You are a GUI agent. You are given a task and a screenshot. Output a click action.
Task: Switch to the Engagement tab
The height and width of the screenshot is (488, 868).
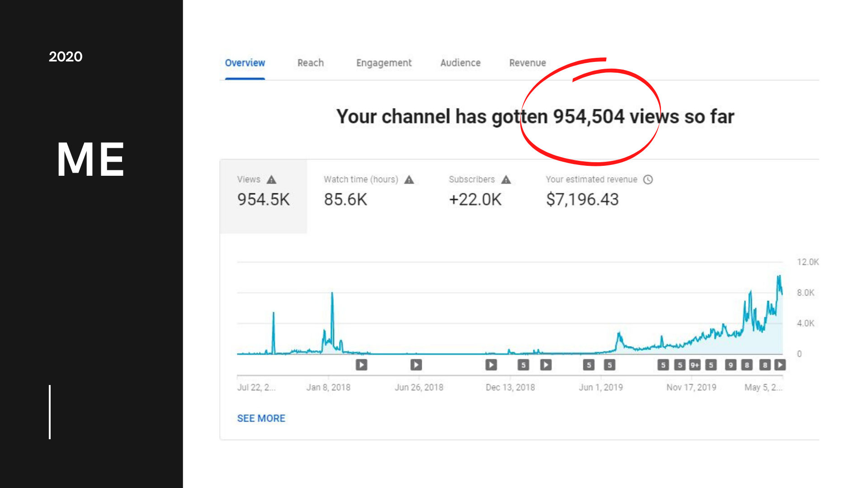click(384, 63)
